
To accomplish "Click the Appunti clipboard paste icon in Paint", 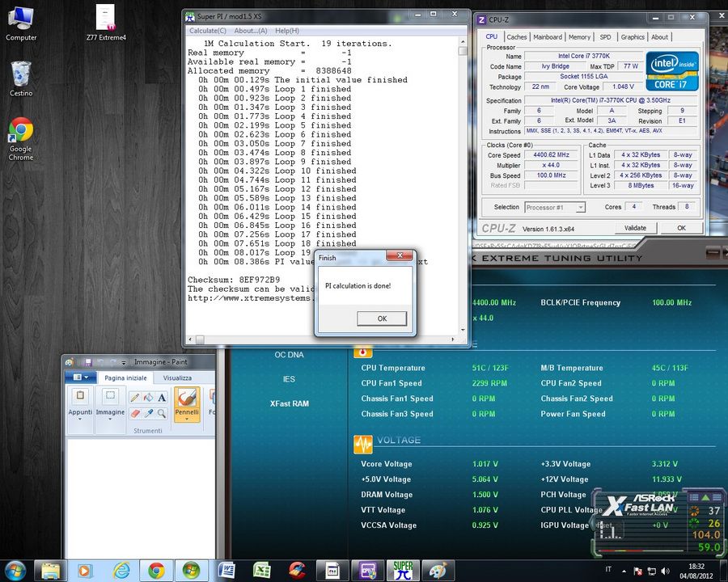I will tap(80, 396).
